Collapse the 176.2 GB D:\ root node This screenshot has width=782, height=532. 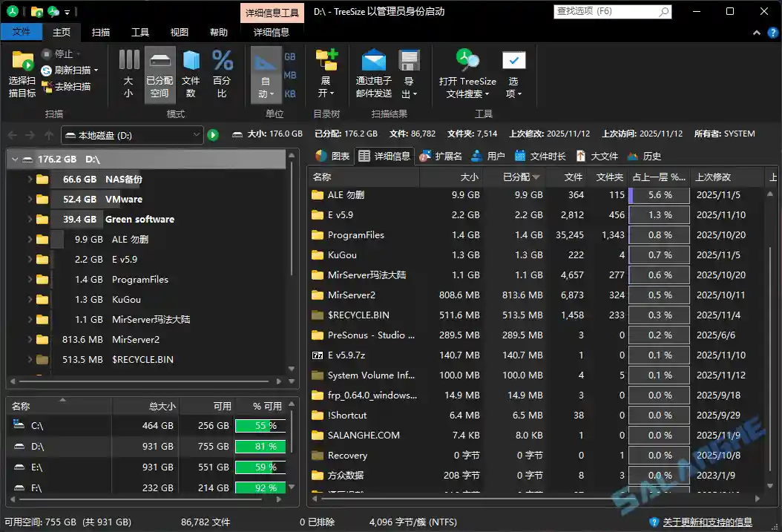(x=15, y=159)
